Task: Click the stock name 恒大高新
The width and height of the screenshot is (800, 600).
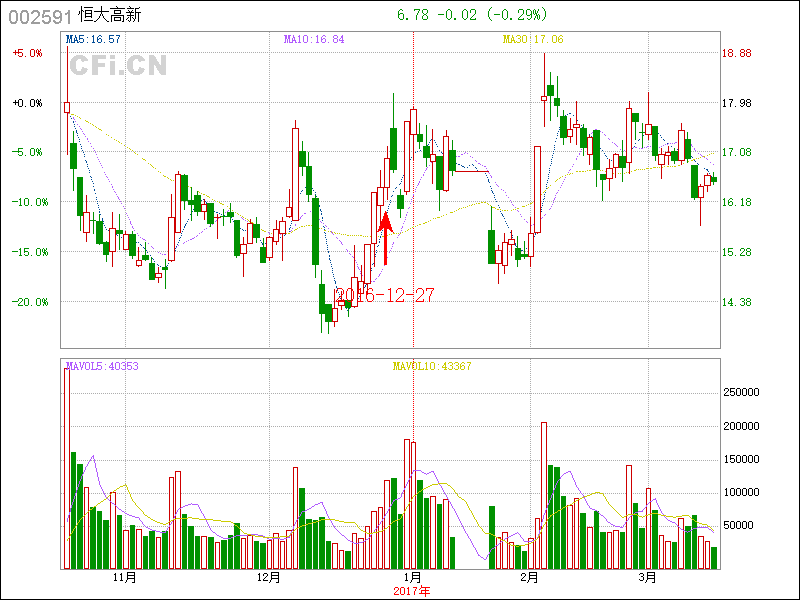Action: point(110,15)
